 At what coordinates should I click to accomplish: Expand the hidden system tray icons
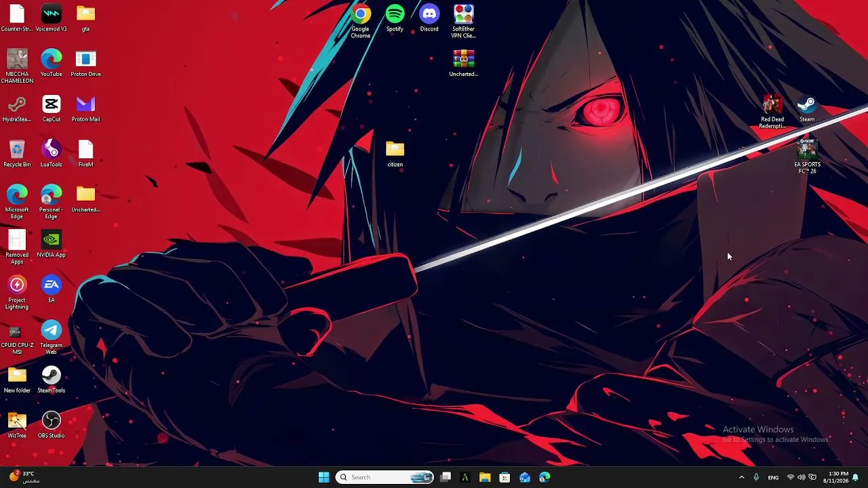(742, 477)
